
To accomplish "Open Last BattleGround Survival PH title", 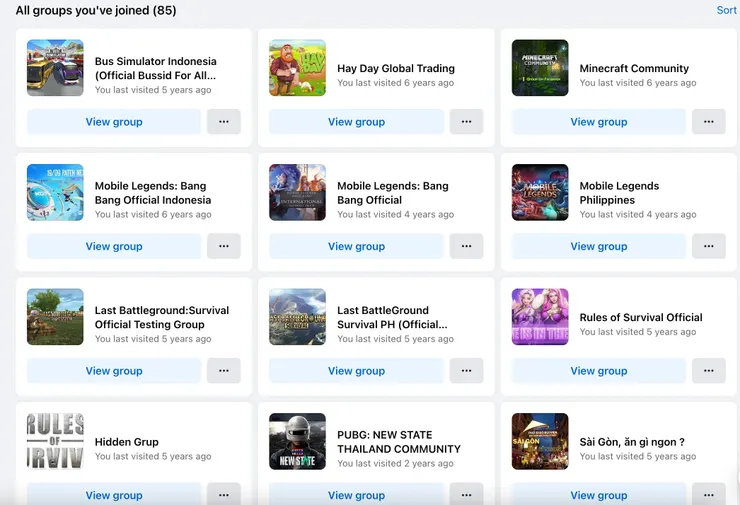I will click(392, 317).
